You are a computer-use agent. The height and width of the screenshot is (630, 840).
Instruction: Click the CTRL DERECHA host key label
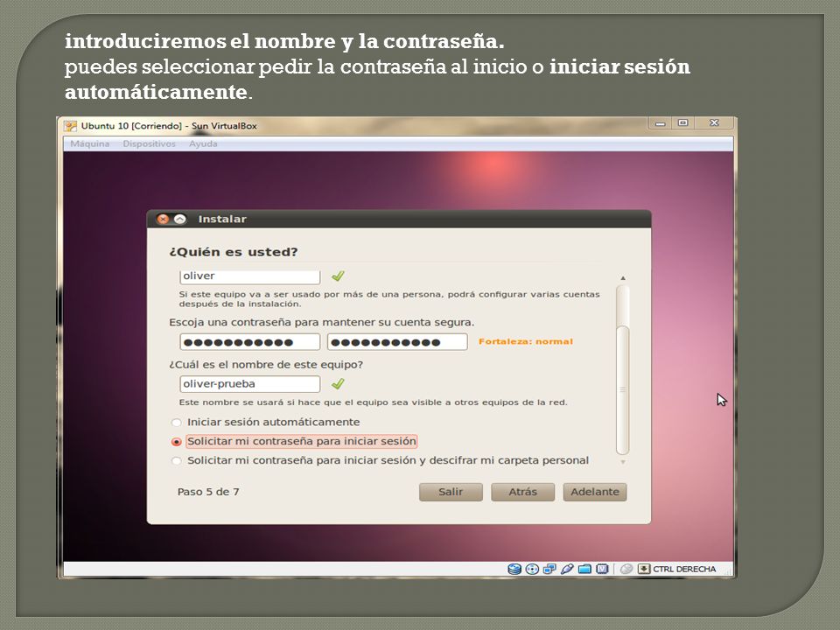coord(684,569)
